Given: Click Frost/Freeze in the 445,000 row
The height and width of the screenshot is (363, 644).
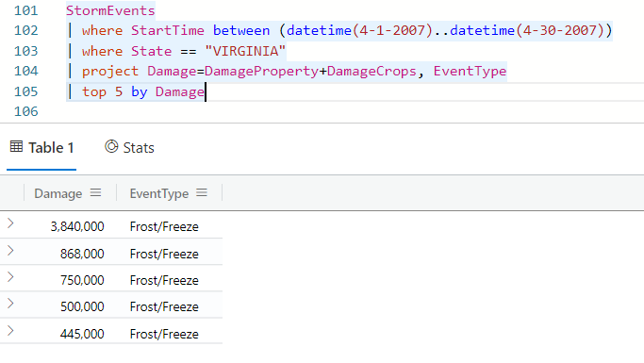Looking at the screenshot, I should pyautogui.click(x=164, y=334).
